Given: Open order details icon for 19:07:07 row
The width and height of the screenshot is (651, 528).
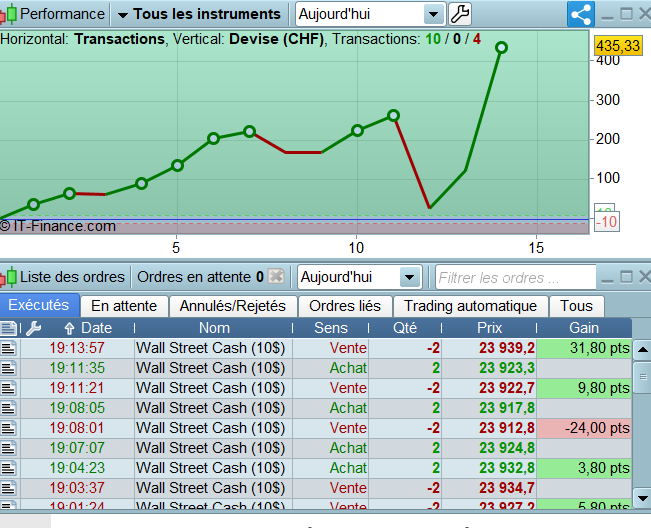Looking at the screenshot, I should [x=9, y=447].
